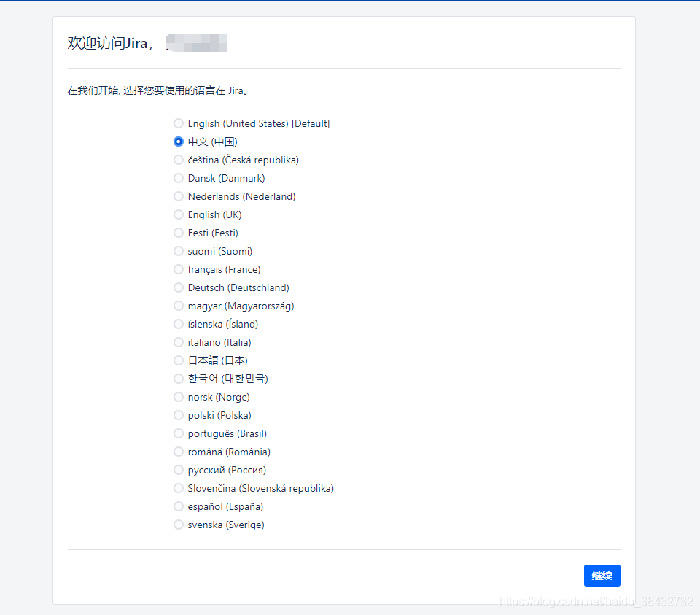
Task: Select magyar (Magyarország) option
Action: 179,306
